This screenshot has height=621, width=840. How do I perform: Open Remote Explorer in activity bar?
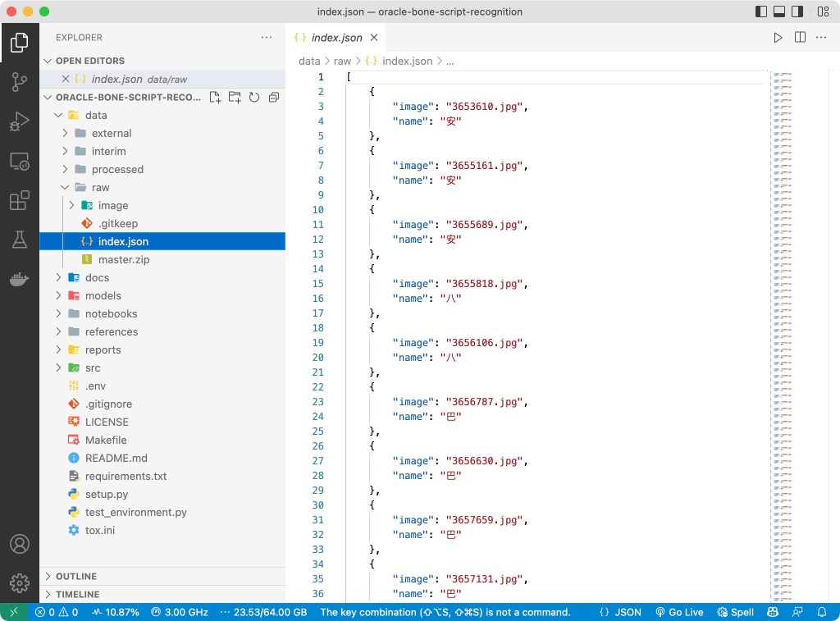[x=19, y=161]
